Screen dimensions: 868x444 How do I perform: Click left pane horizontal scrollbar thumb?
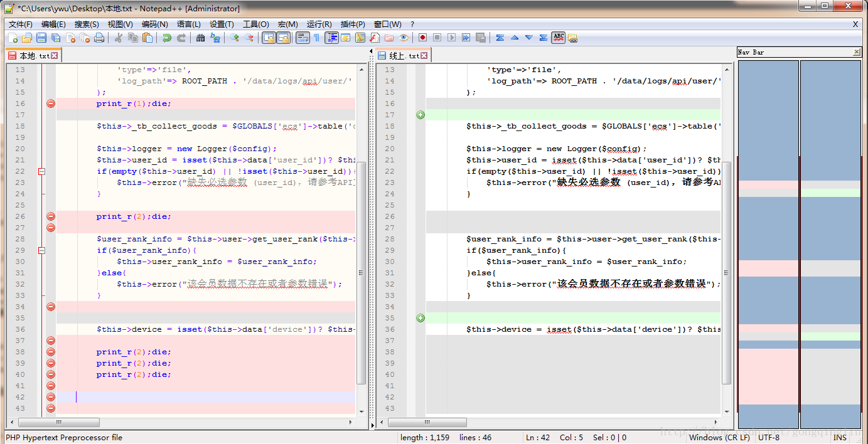(x=58, y=422)
